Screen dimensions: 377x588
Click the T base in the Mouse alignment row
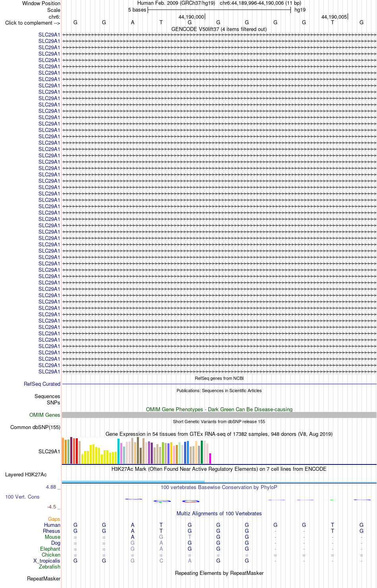click(x=190, y=537)
